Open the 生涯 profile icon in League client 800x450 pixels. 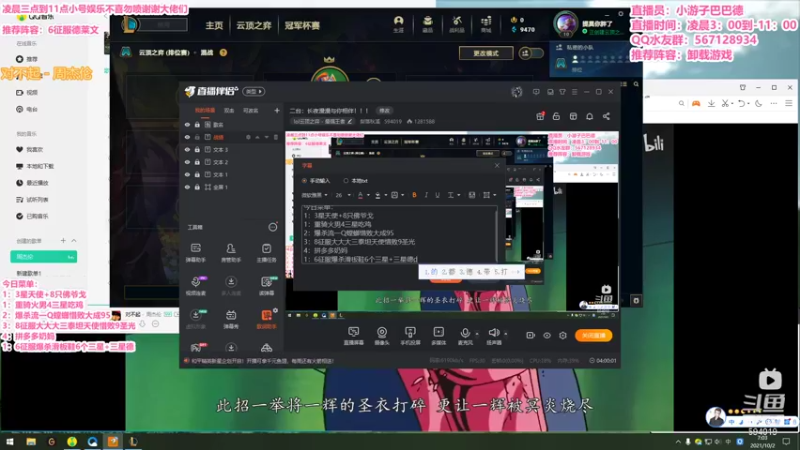coord(398,23)
